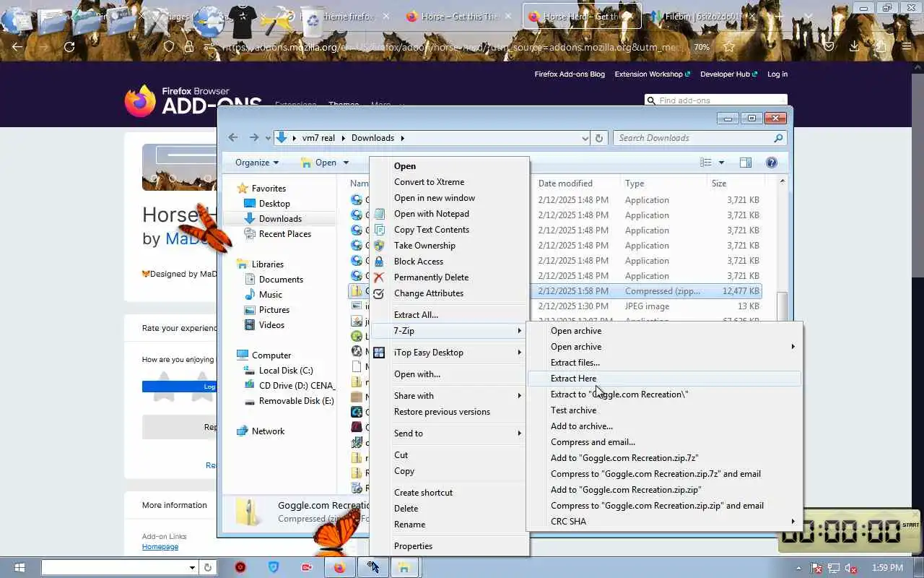Select Removable Disk (E:) in sidebar
The height and width of the screenshot is (578, 924).
(x=296, y=401)
